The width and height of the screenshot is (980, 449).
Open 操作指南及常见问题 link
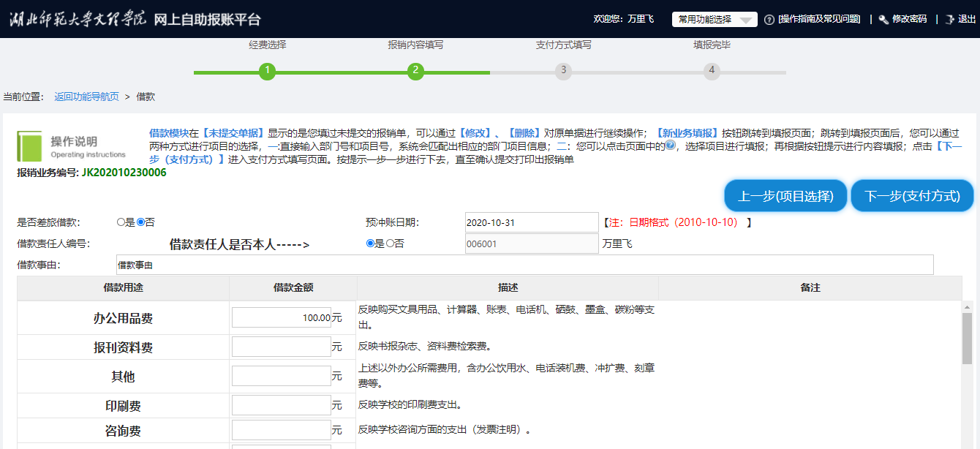tap(818, 20)
